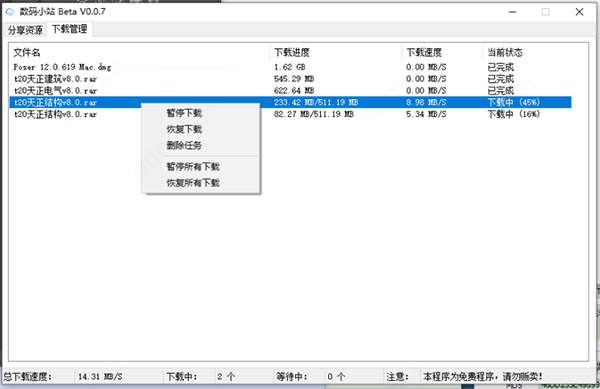Click 622.64 MB progress cell
Image resolution: width=600 pixels, height=389 pixels.
coord(294,91)
